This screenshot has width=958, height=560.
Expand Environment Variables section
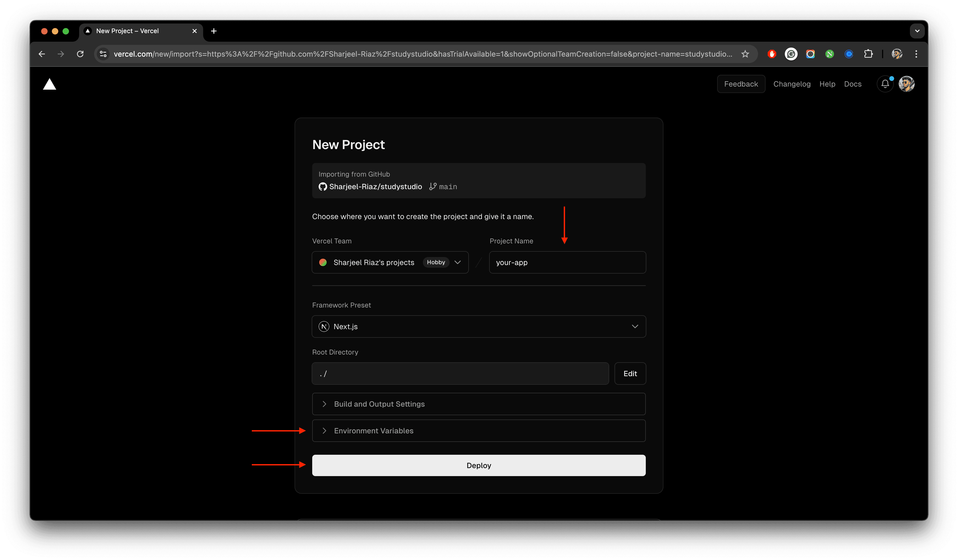pyautogui.click(x=479, y=430)
